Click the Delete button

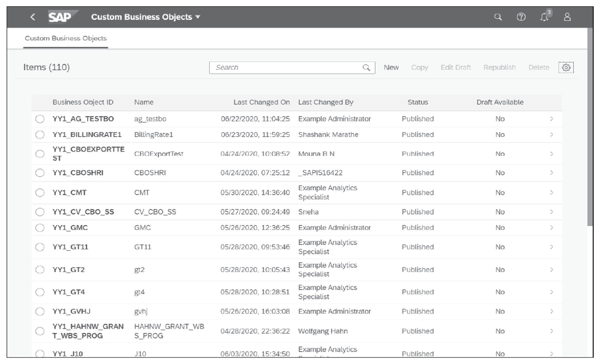click(x=539, y=67)
